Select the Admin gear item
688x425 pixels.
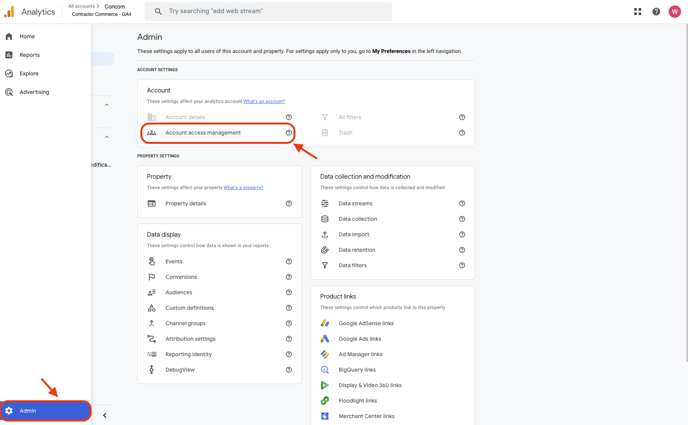[46, 411]
